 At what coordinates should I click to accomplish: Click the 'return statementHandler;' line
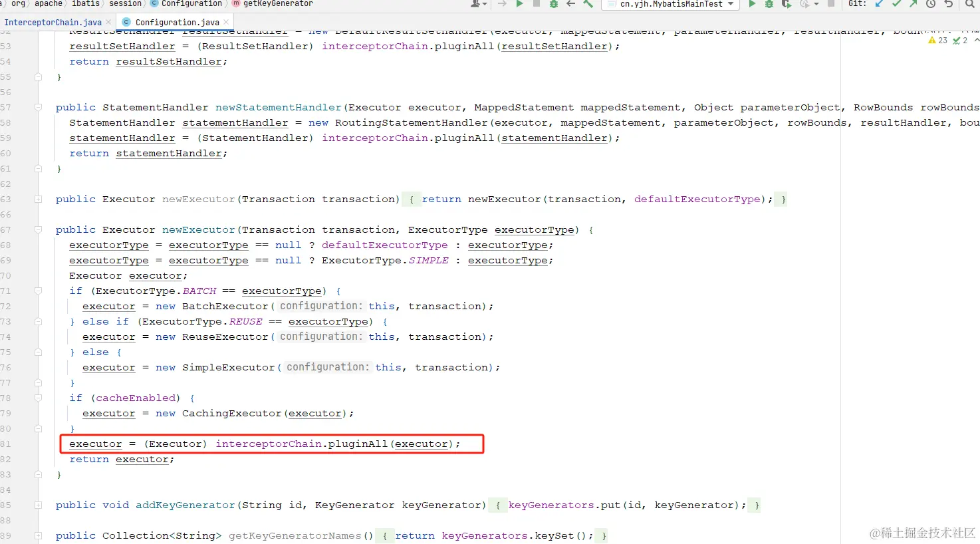point(148,153)
